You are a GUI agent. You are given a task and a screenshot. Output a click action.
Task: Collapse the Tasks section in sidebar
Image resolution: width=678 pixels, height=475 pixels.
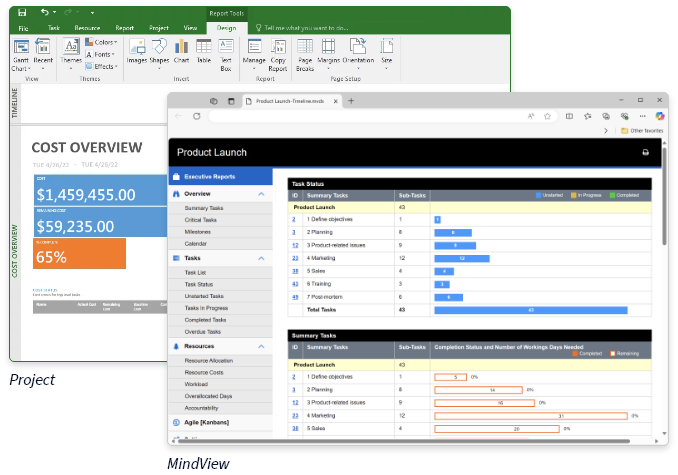(261, 258)
